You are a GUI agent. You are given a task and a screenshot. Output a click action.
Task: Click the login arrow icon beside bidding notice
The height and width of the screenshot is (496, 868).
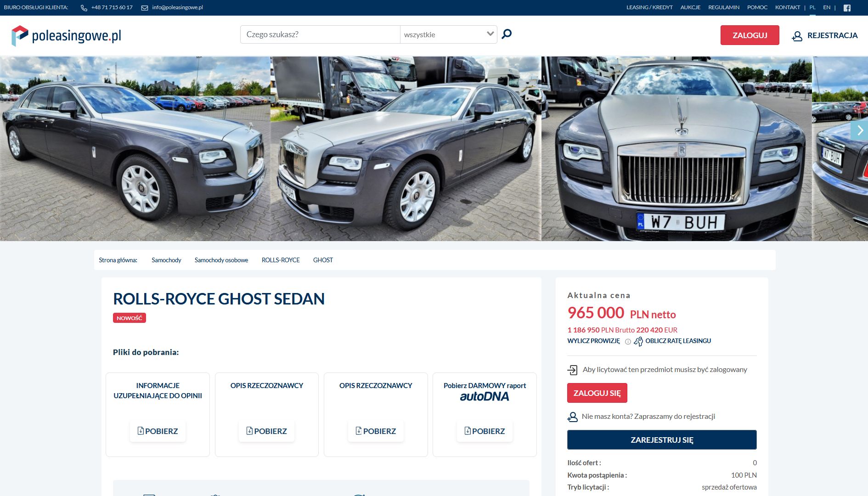tap(572, 370)
